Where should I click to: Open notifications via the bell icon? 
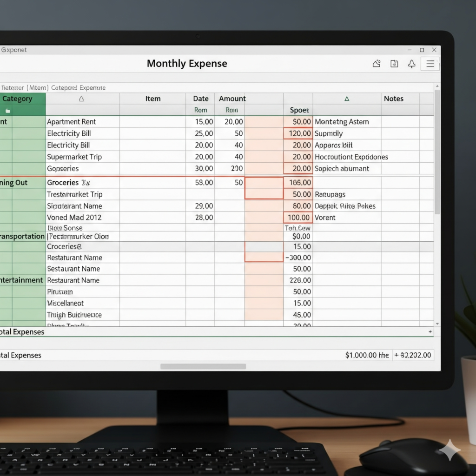coord(411,64)
